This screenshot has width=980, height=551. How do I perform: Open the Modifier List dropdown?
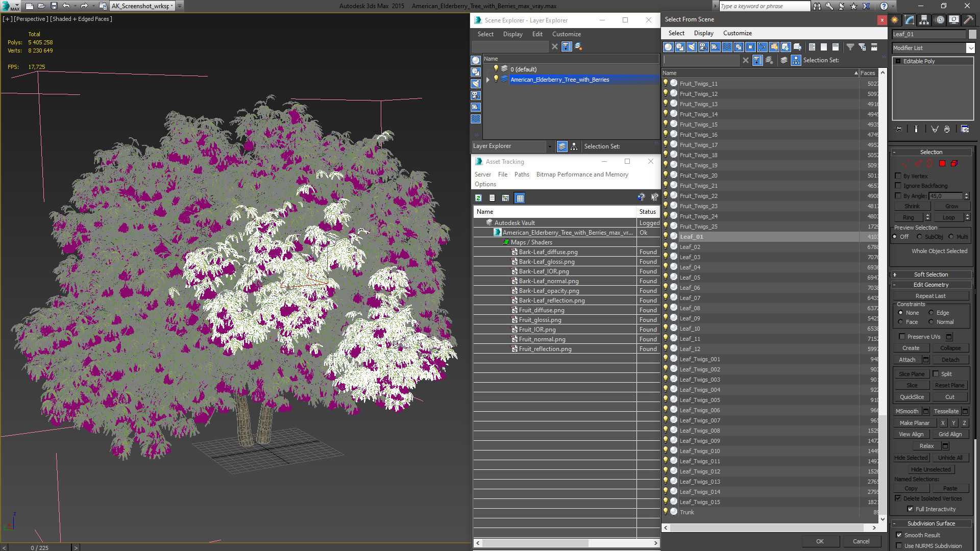point(970,48)
